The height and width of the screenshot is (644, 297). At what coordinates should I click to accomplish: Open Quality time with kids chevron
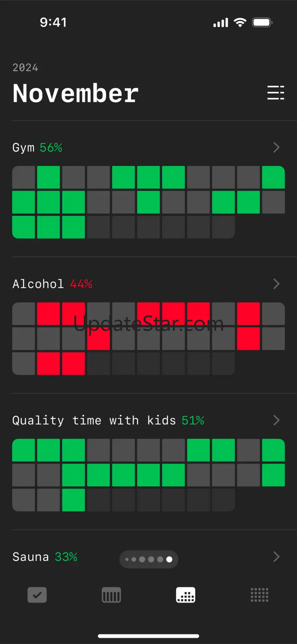[276, 420]
